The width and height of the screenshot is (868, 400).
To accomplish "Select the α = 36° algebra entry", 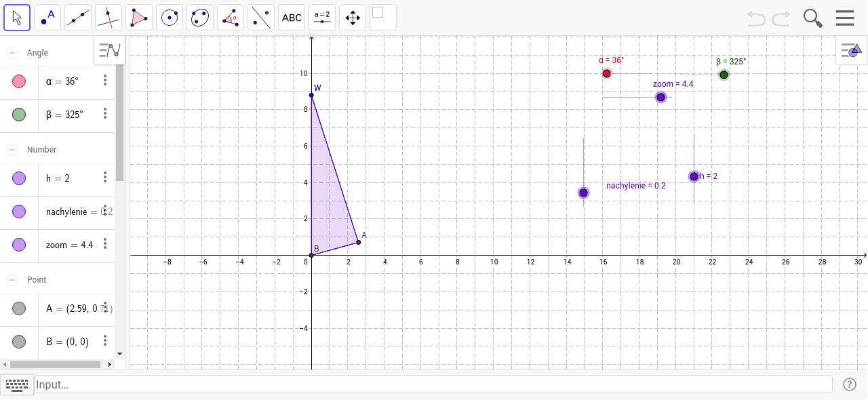I will click(62, 81).
